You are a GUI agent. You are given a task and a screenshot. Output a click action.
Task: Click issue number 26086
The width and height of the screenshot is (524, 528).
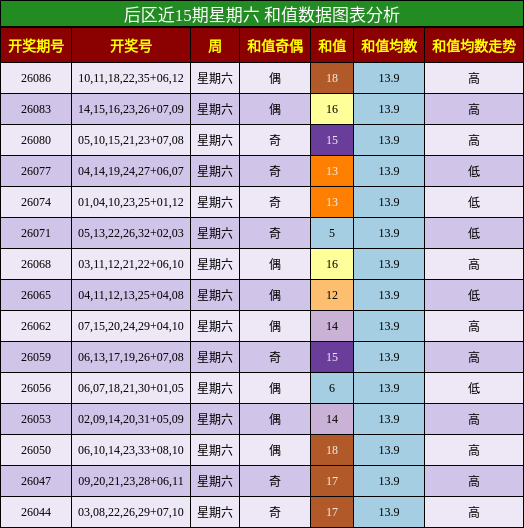(36, 78)
